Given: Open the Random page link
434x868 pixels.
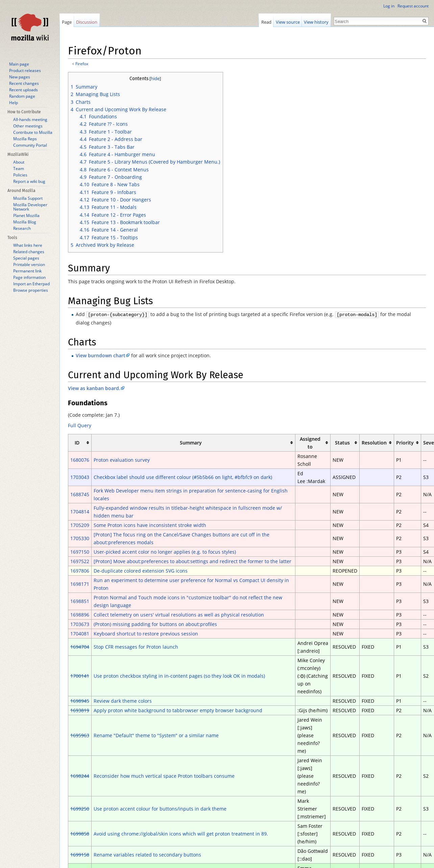Looking at the screenshot, I should [22, 96].
